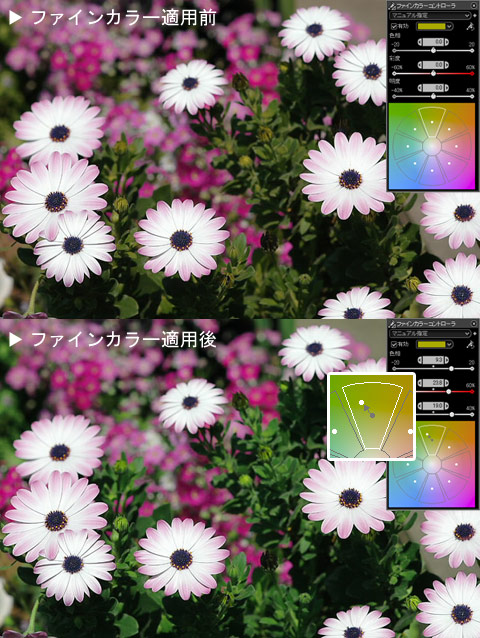The image size is (480, 638).
Task: Click the eyedropper icon in the after-application panel
Action: [470, 345]
